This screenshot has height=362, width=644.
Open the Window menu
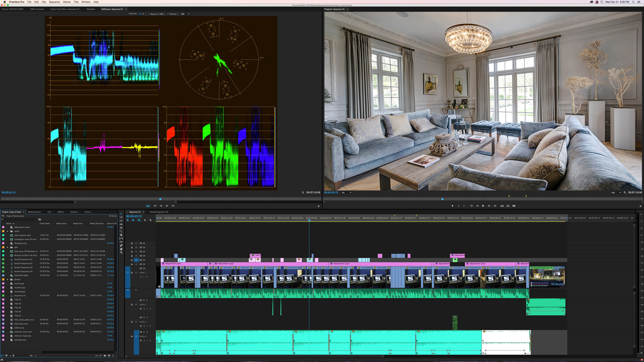pos(86,2)
